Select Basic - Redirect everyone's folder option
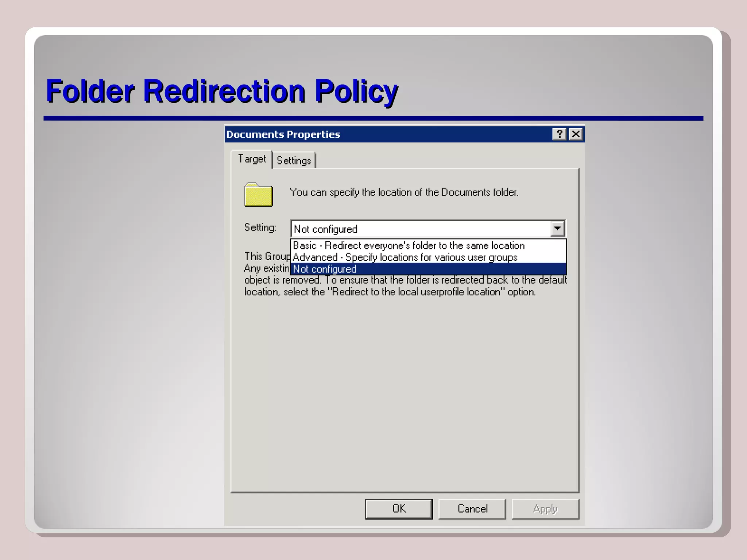 pos(428,245)
